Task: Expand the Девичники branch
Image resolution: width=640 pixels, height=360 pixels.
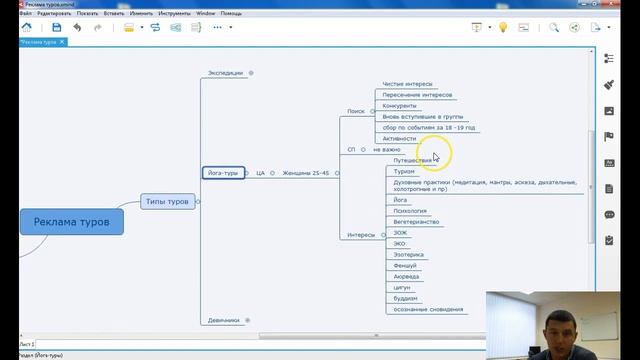Action: (x=247, y=320)
